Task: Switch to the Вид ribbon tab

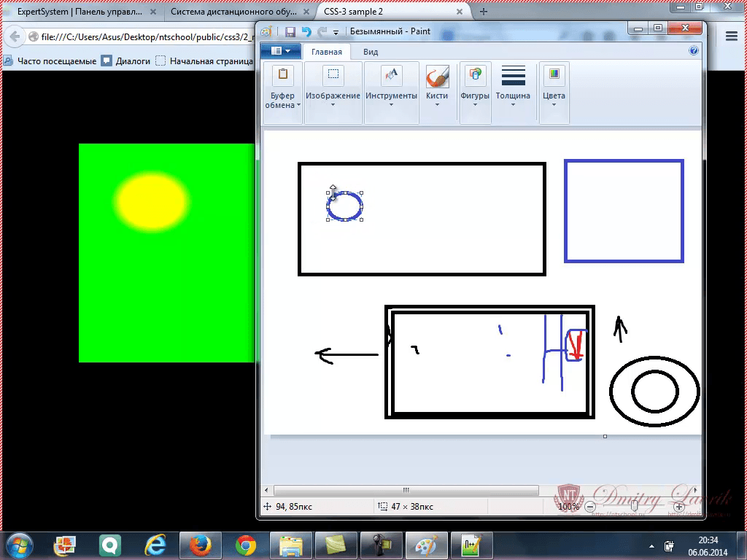Action: click(x=371, y=52)
